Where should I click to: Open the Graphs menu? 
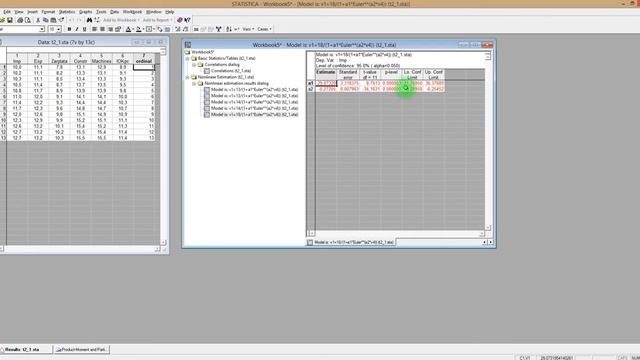[x=86, y=12]
